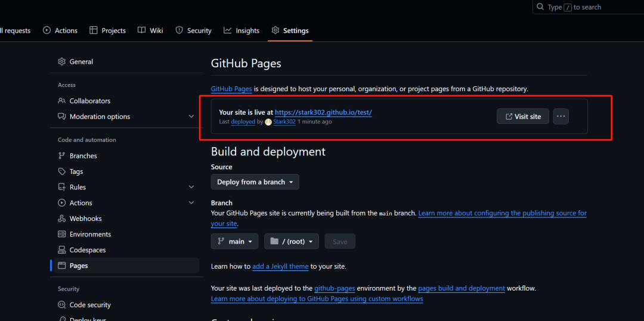The image size is (644, 321).
Task: Click 'Learn more about deploying using custom workflows' link
Action: pos(317,299)
